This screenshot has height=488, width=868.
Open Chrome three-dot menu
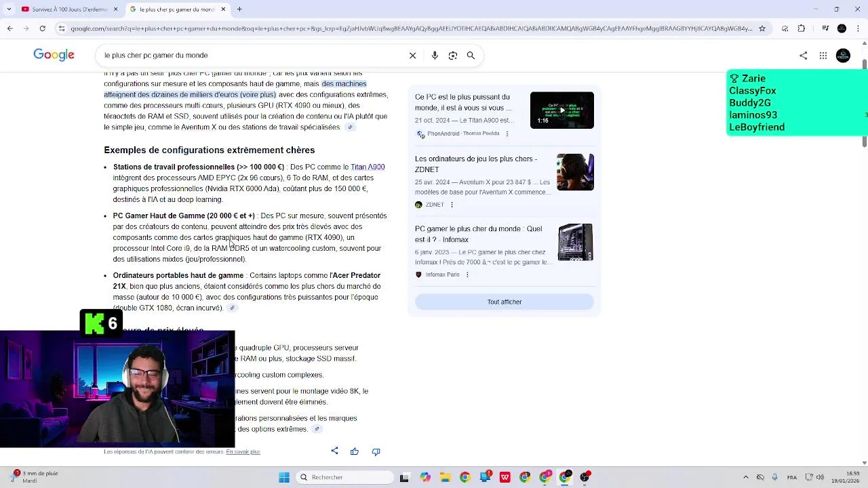tap(859, 28)
